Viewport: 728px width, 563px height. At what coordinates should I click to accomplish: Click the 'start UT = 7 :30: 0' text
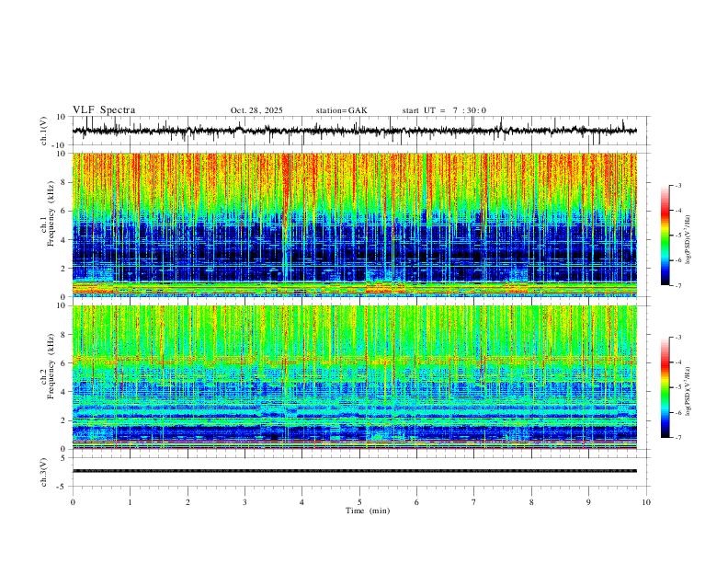(444, 110)
